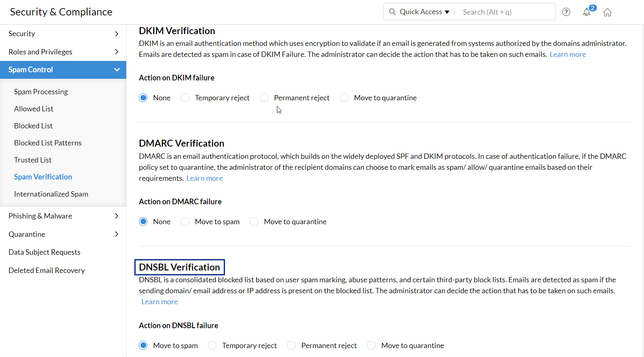Open Blocked List Patterns page
The height and width of the screenshot is (357, 644).
click(48, 143)
